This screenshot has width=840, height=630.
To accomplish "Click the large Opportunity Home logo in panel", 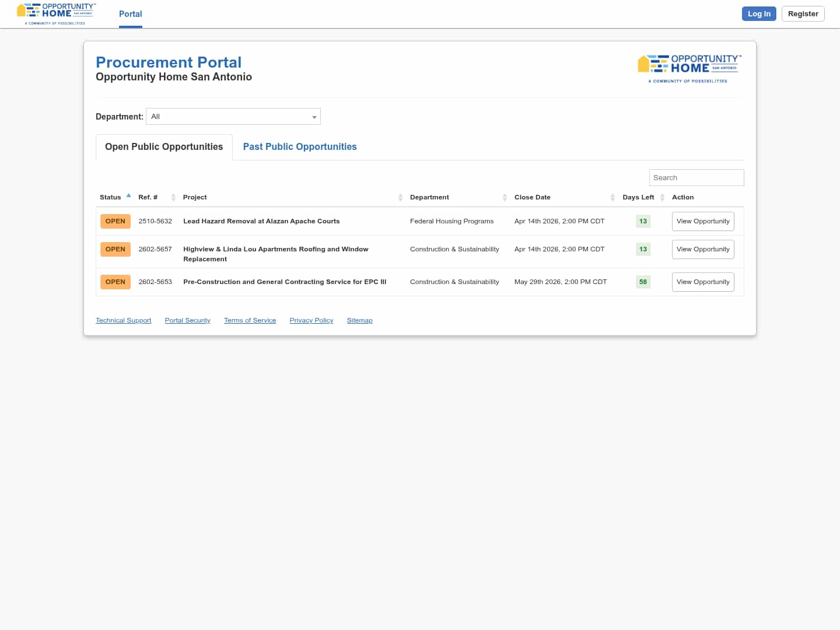I will (689, 68).
